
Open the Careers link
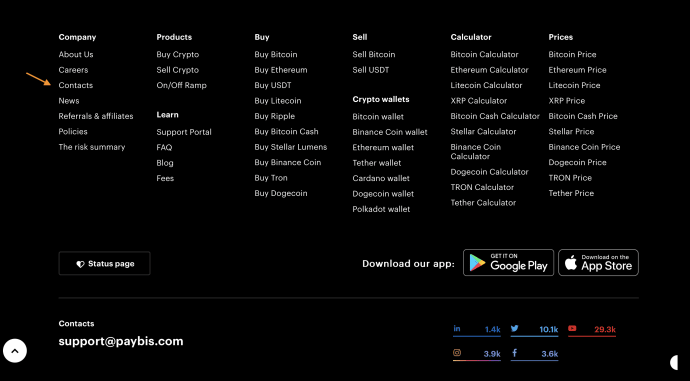coord(73,70)
